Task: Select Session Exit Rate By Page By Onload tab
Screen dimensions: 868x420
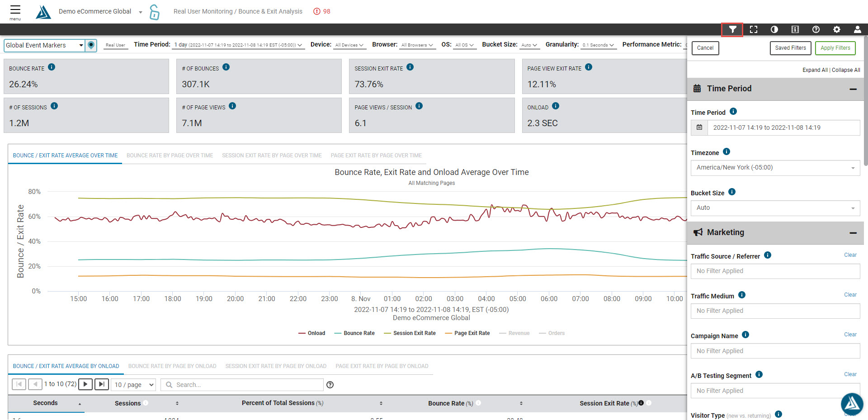Action: pos(276,366)
